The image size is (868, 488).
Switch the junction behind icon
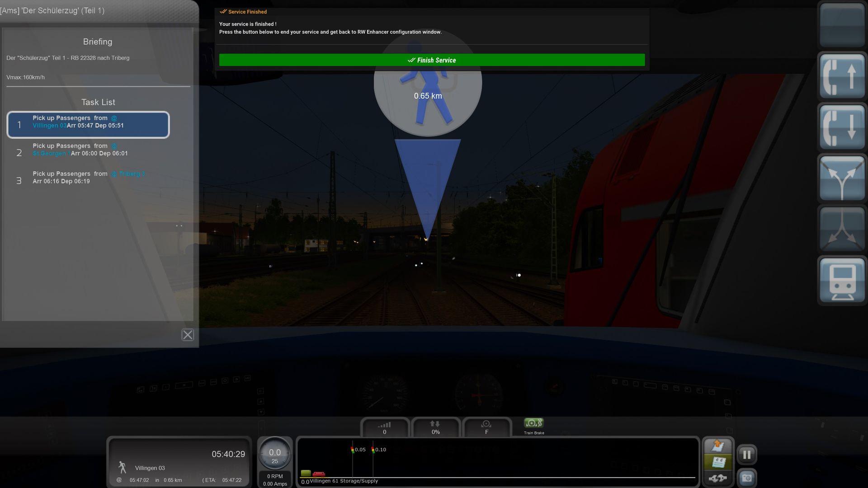click(x=842, y=229)
